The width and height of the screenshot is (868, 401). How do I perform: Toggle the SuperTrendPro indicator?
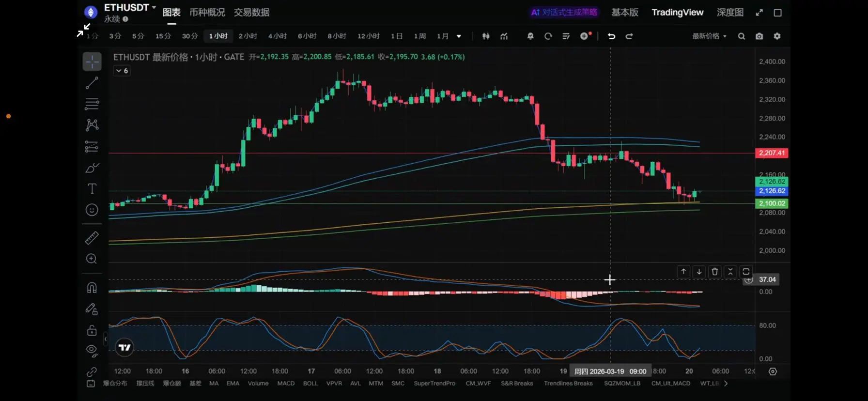434,384
